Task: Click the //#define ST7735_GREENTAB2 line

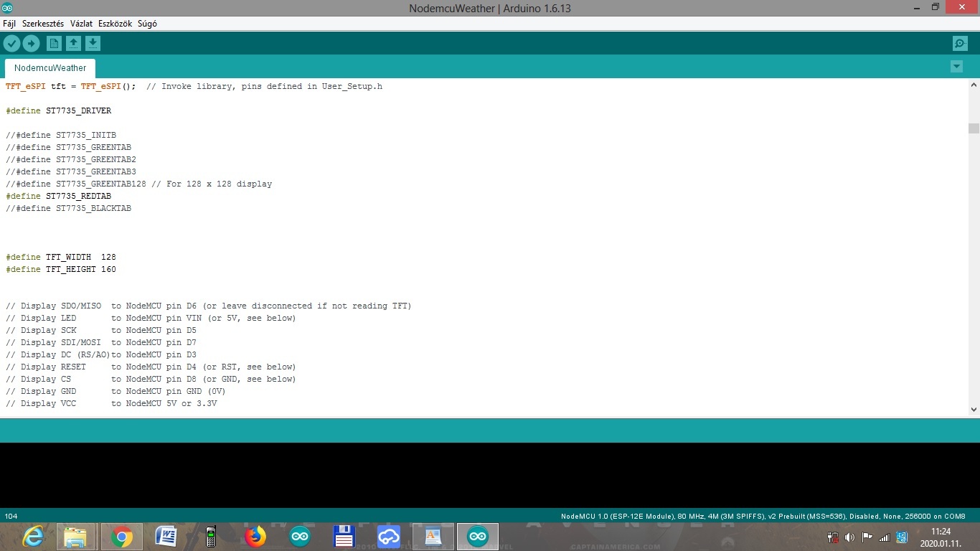Action: click(71, 159)
